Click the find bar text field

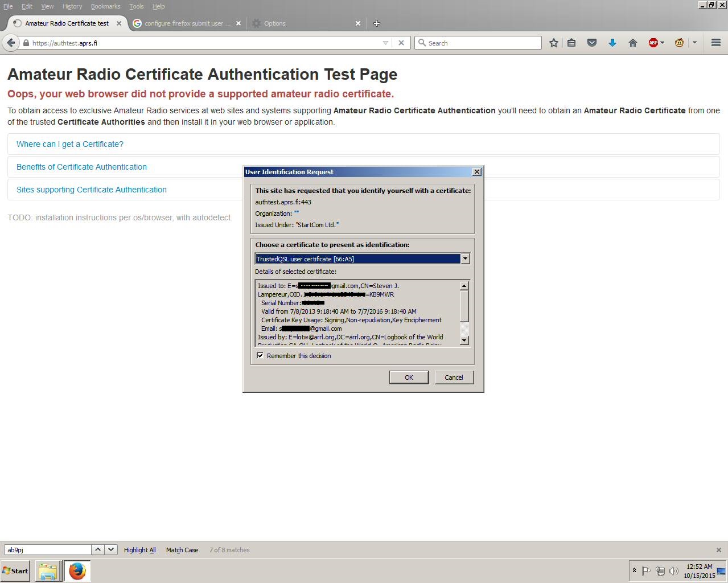48,550
